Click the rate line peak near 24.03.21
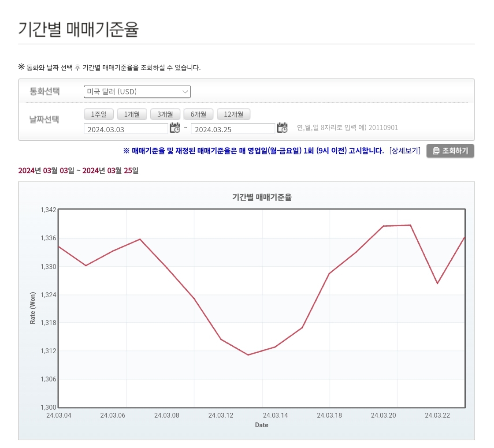 coord(410,225)
